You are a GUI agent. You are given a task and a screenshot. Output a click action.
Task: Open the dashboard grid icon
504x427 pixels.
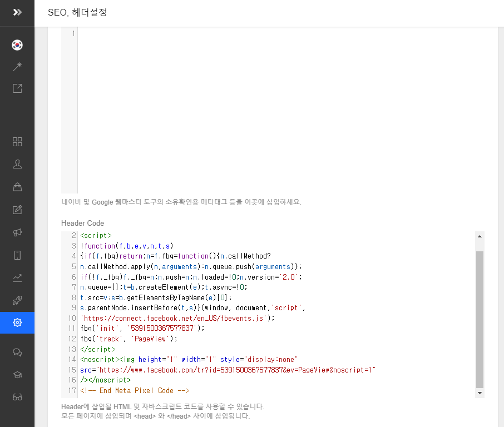tap(17, 142)
